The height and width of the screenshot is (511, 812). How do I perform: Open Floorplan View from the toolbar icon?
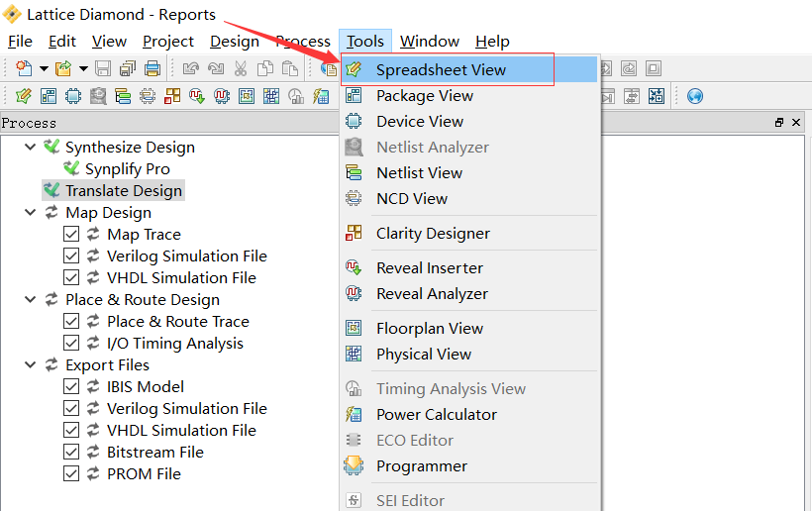coord(247,96)
